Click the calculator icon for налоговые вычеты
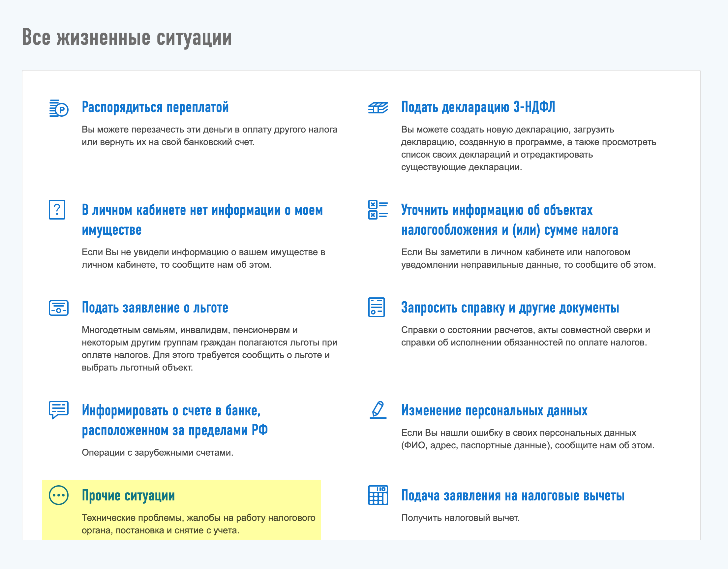This screenshot has width=728, height=569. (378, 495)
